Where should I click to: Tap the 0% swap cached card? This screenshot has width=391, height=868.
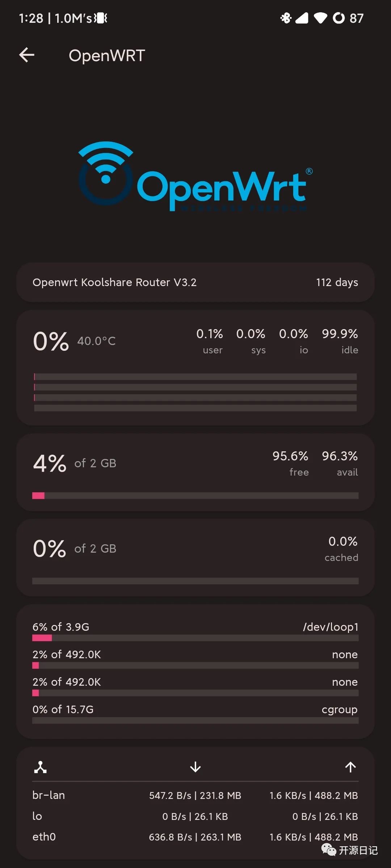(x=195, y=558)
